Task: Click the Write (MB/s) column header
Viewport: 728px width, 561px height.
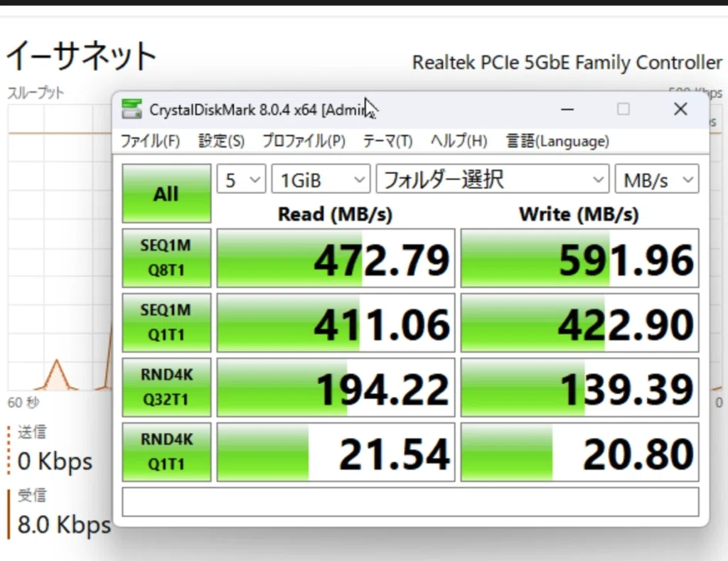Action: (579, 214)
